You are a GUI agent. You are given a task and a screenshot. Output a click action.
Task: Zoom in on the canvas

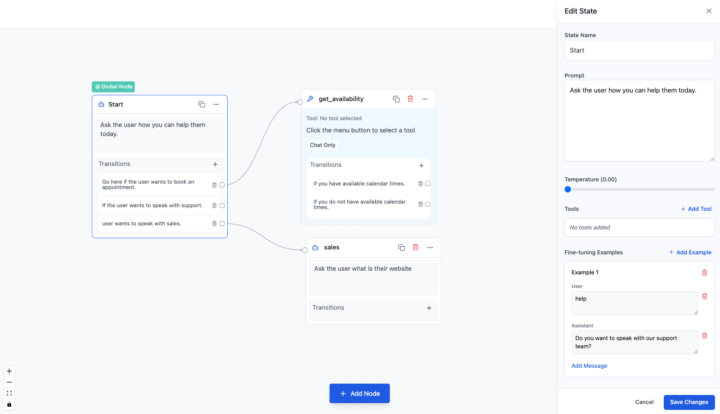9,371
